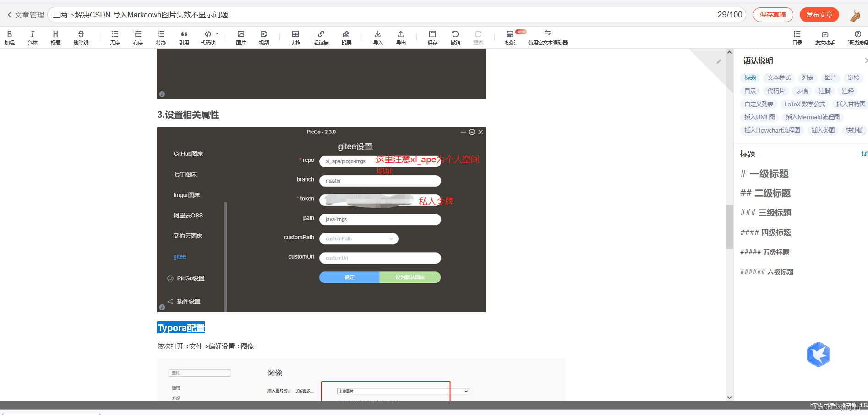Click the preview scrollbar thumb
The width and height of the screenshot is (868, 415).
(729, 227)
